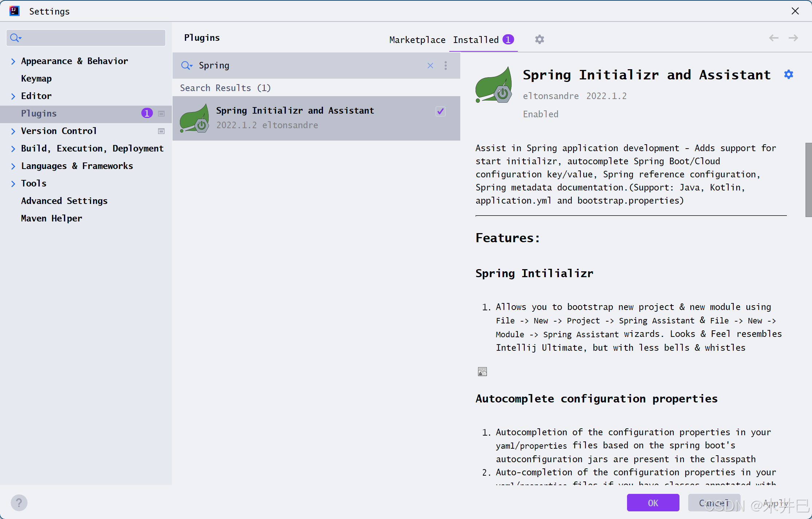
Task: Click the plugin search magnifier history icon
Action: (x=187, y=66)
